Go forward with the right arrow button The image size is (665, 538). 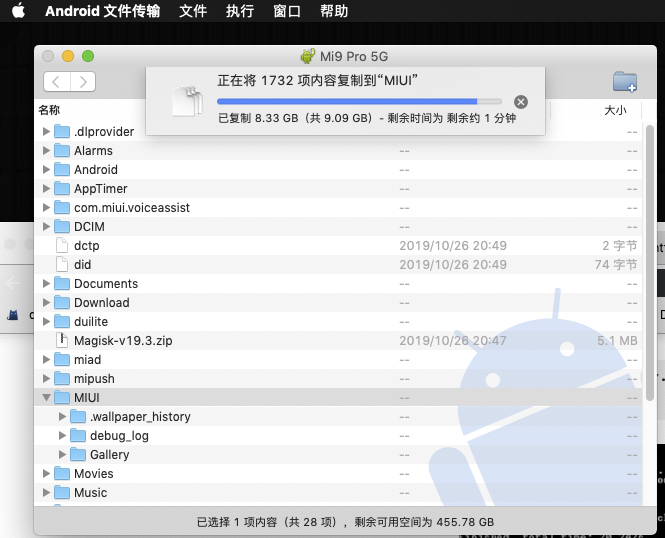[83, 81]
